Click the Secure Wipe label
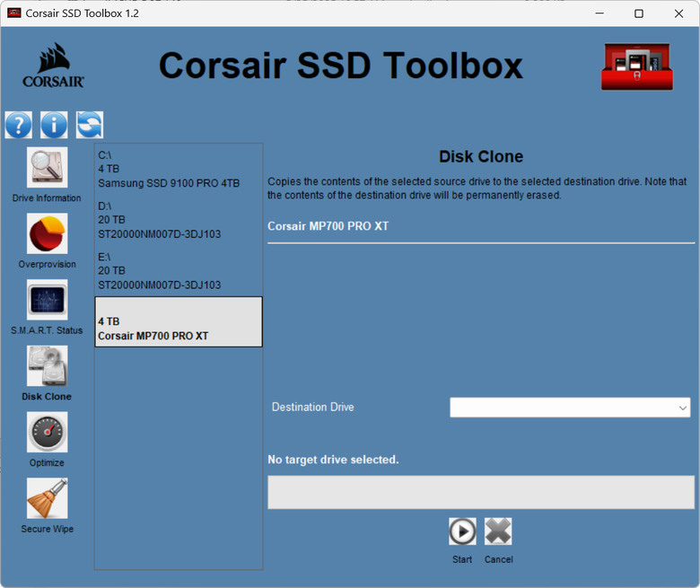 47,529
